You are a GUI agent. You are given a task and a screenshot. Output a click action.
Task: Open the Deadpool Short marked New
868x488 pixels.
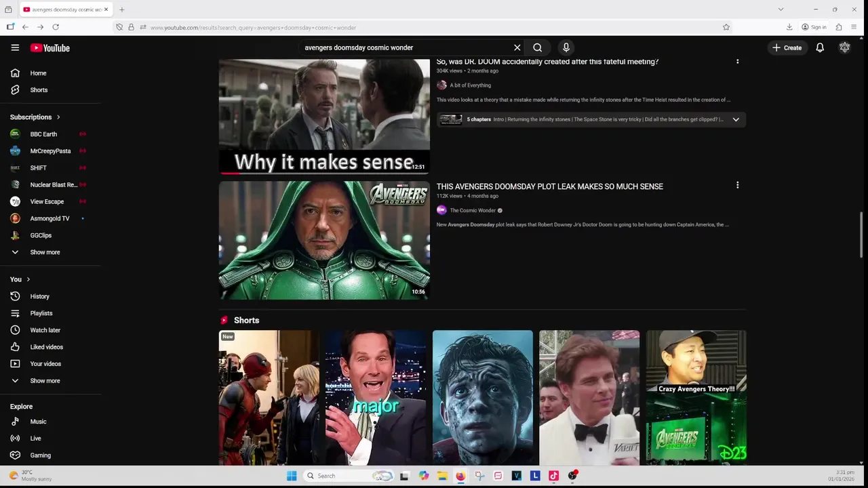click(x=269, y=398)
